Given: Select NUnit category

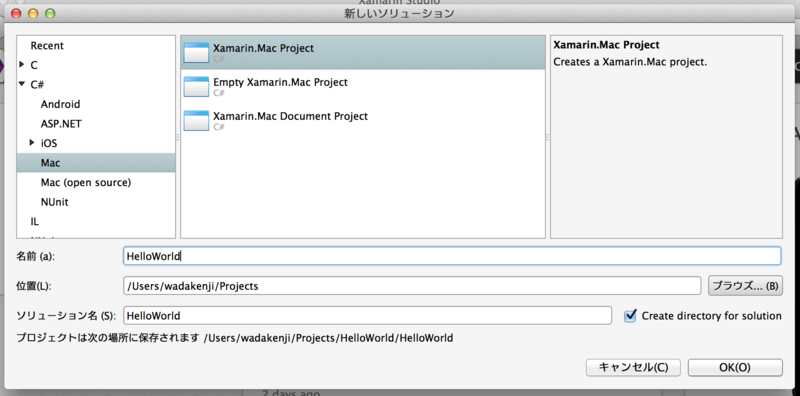Looking at the screenshot, I should point(55,202).
